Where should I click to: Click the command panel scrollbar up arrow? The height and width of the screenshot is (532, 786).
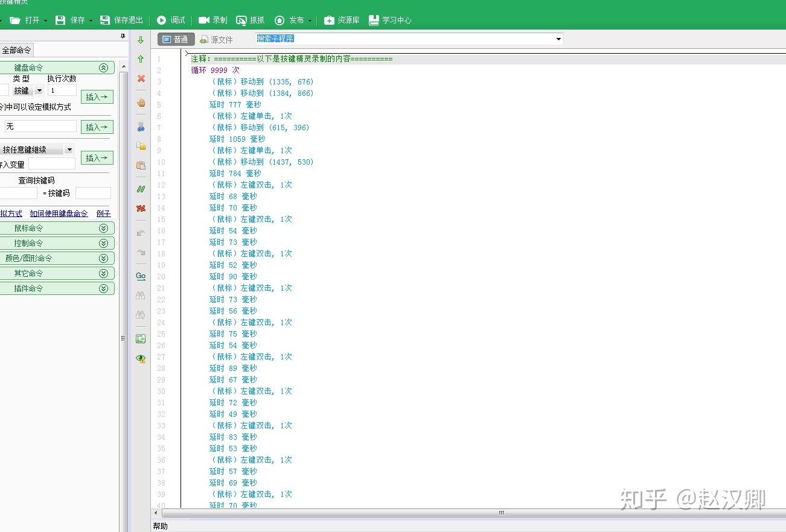[124, 66]
